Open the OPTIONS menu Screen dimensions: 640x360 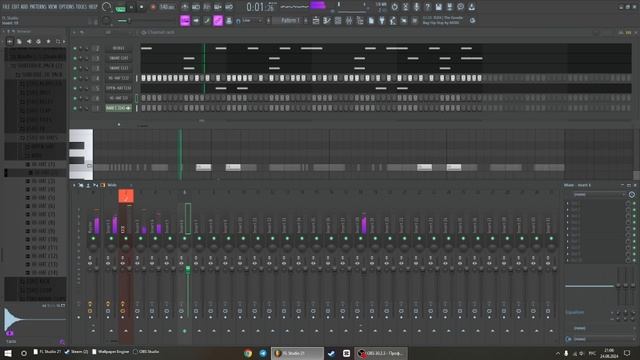67,7
